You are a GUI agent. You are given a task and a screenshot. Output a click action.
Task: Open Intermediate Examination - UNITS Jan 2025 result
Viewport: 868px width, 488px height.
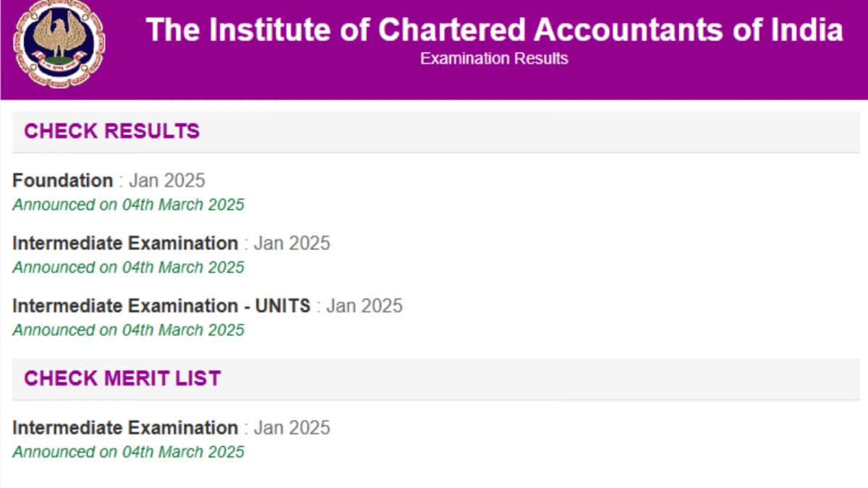207,306
